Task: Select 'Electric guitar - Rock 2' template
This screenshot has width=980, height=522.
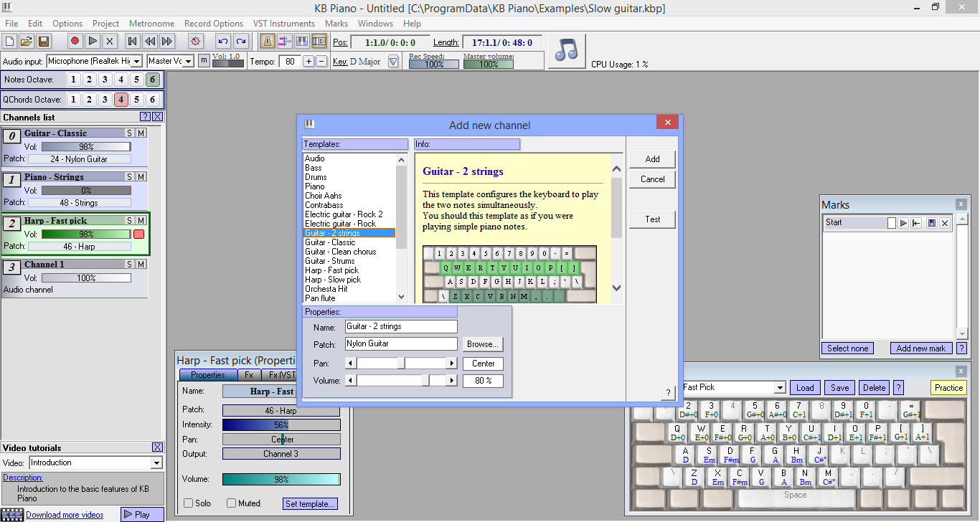Action: pyautogui.click(x=344, y=214)
